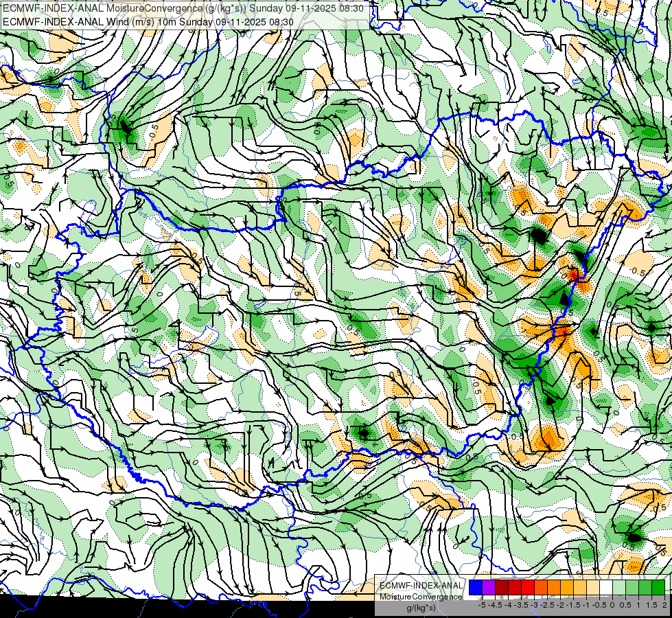Select the legend unit g/(kg*s)
Screen dimensions: 672x618
[x=421, y=608]
